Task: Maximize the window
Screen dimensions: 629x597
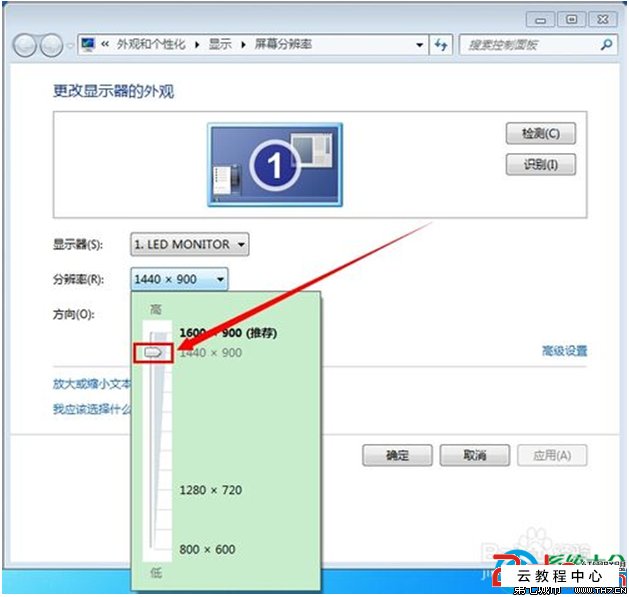Action: point(572,20)
